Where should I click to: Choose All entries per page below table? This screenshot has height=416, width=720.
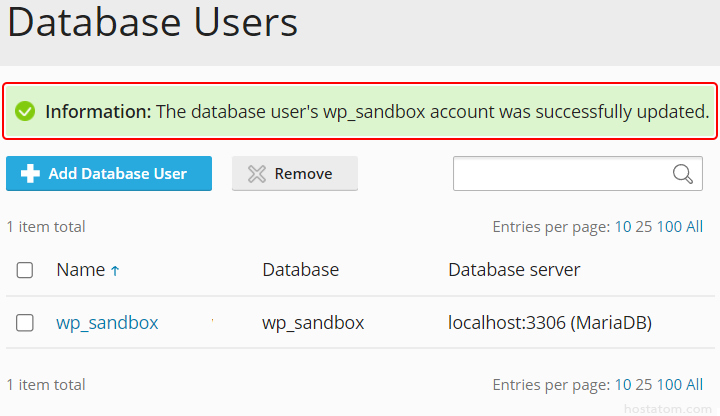tap(695, 385)
